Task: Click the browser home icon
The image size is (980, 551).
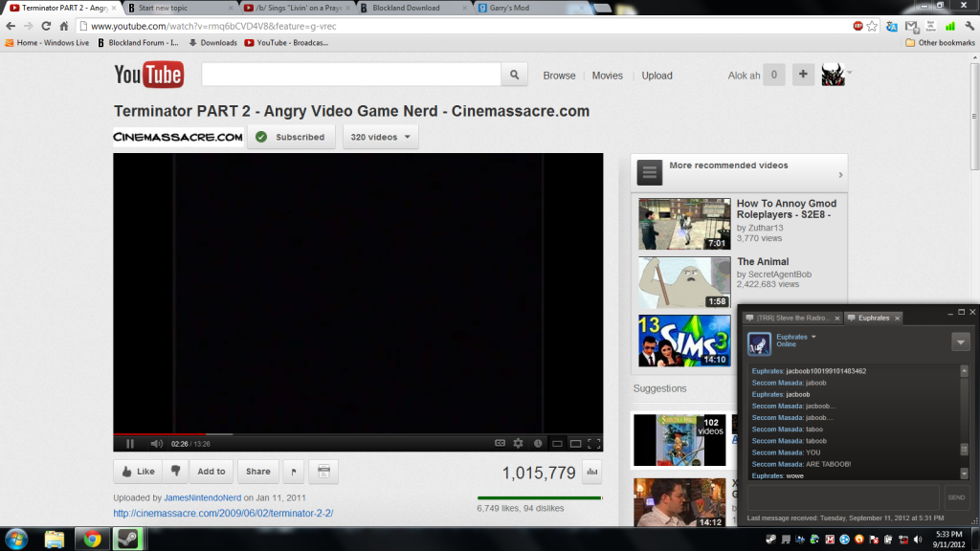Action: pos(64,26)
